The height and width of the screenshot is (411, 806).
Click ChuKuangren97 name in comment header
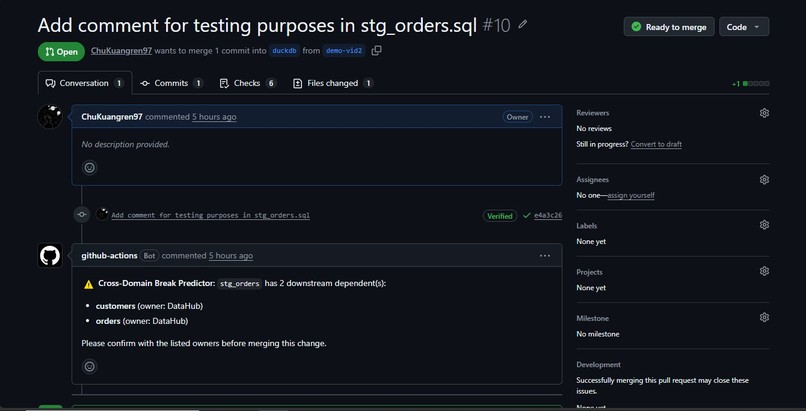click(112, 117)
